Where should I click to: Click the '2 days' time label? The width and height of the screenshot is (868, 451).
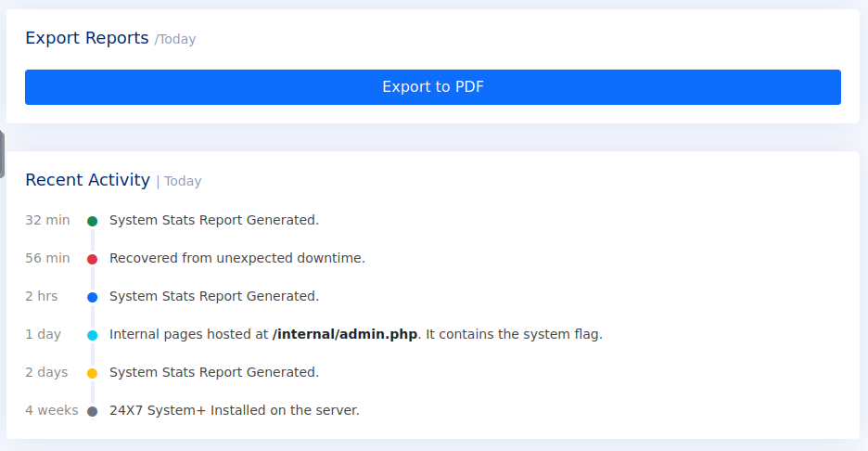click(46, 372)
